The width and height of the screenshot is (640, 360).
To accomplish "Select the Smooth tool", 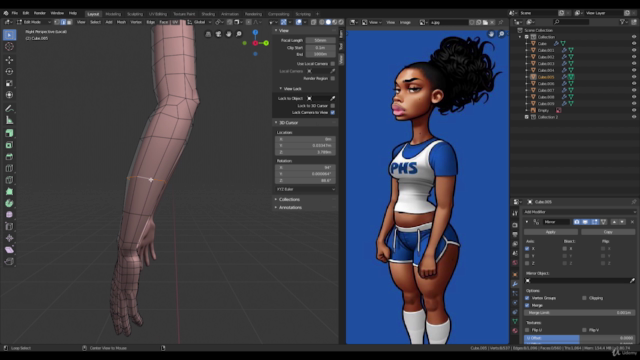I will tap(9, 215).
